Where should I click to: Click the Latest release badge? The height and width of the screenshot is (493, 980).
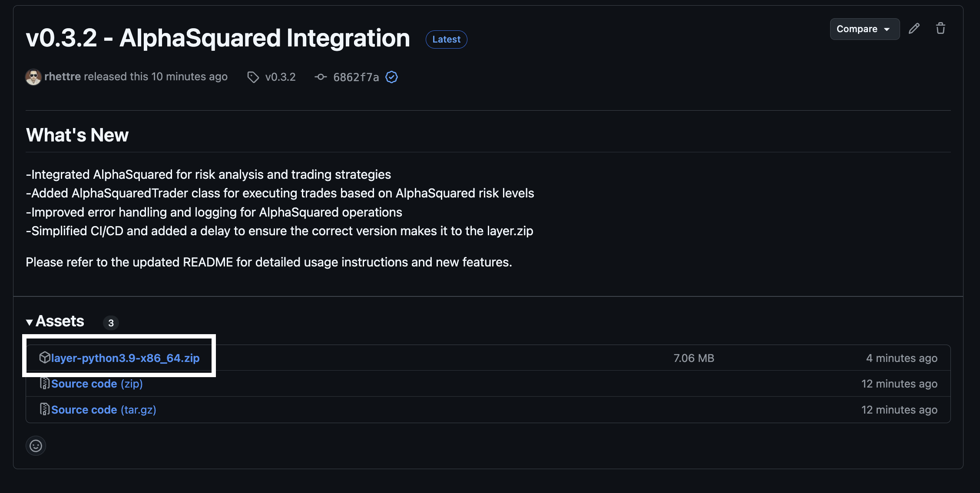coord(446,39)
